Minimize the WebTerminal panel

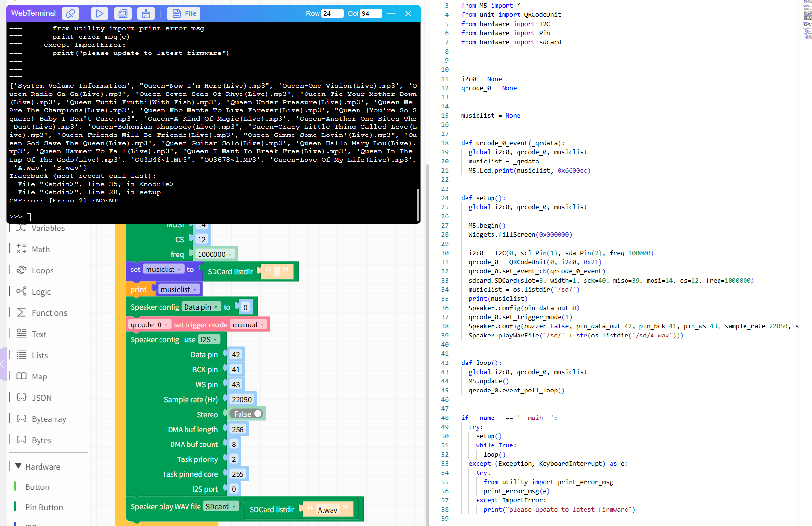[x=391, y=13]
